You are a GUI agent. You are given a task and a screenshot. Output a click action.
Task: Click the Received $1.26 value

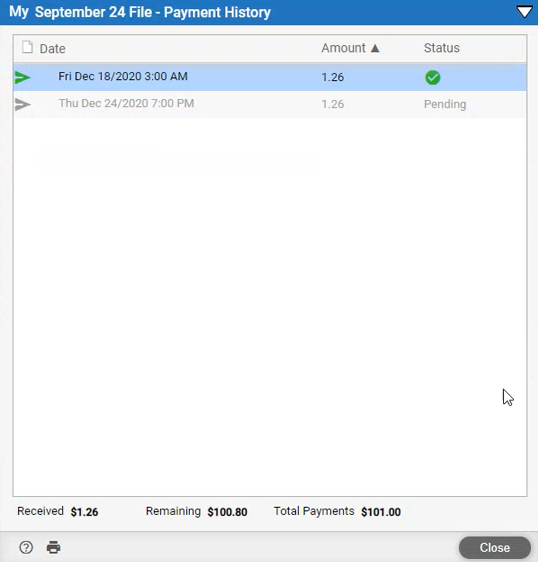point(84,512)
